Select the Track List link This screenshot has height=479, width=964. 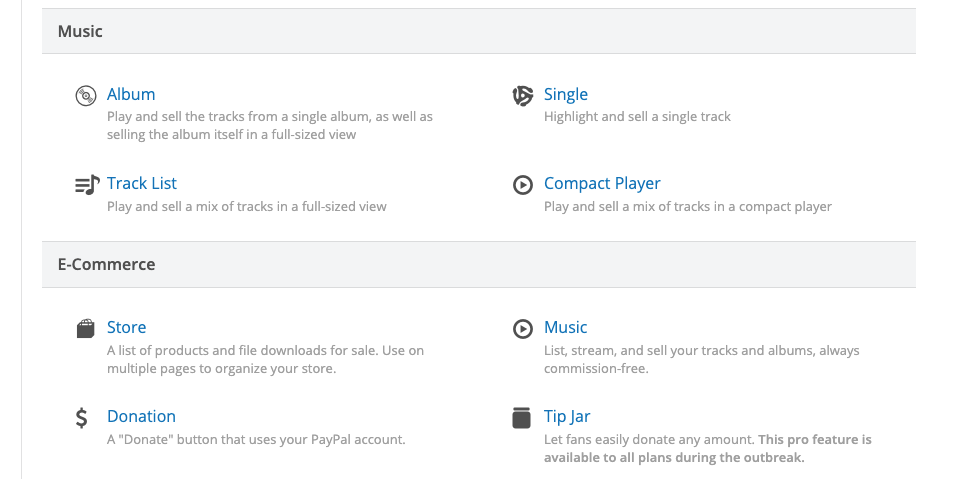pos(141,183)
